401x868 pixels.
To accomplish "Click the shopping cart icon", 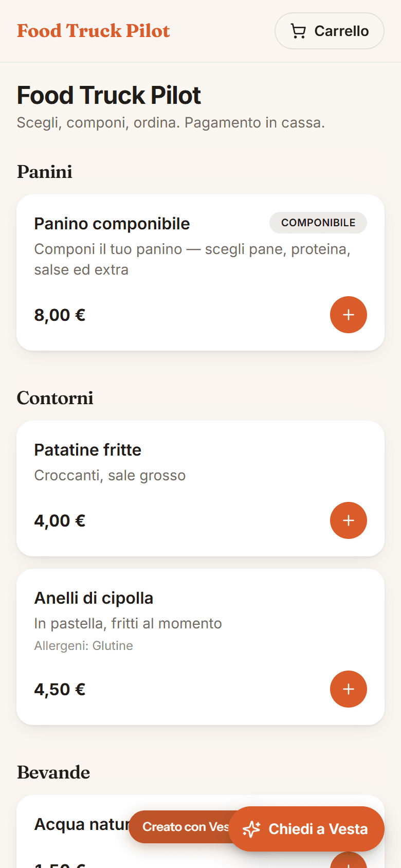I will (298, 31).
